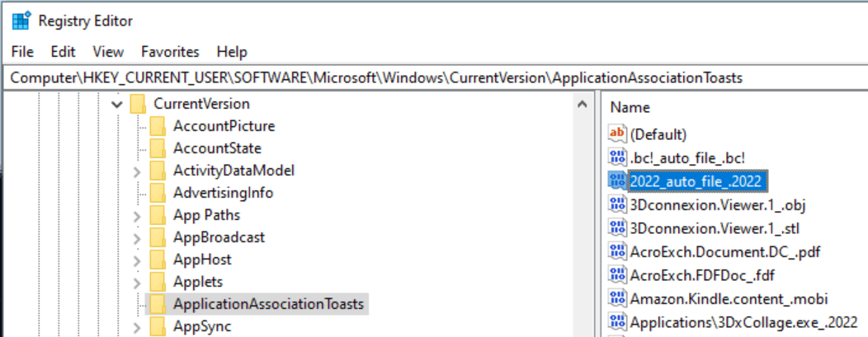Image resolution: width=868 pixels, height=337 pixels.
Task: Open the Edit menu
Action: (63, 52)
